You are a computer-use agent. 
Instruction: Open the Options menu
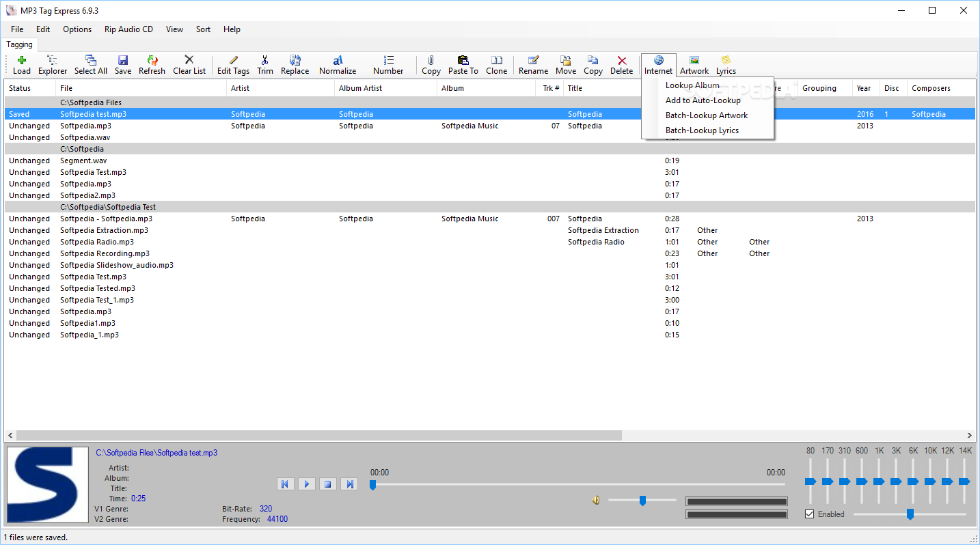tap(77, 29)
